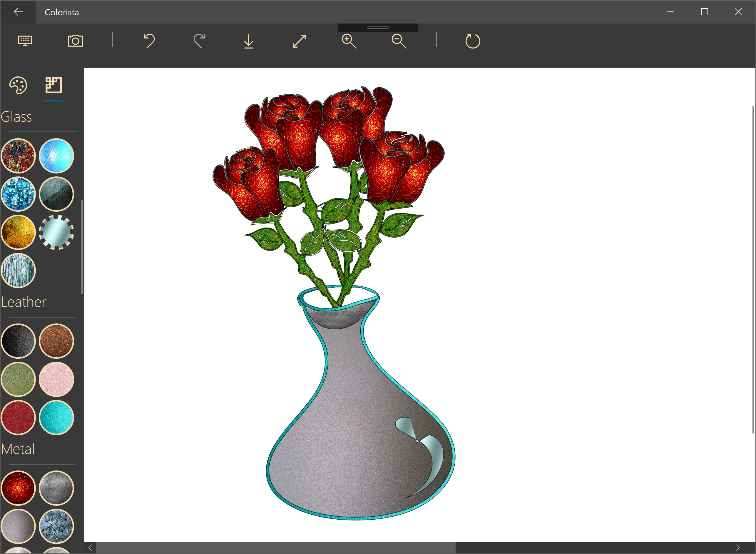Pick the glowing red metal texture
This screenshot has height=554, width=756.
pyautogui.click(x=18, y=488)
